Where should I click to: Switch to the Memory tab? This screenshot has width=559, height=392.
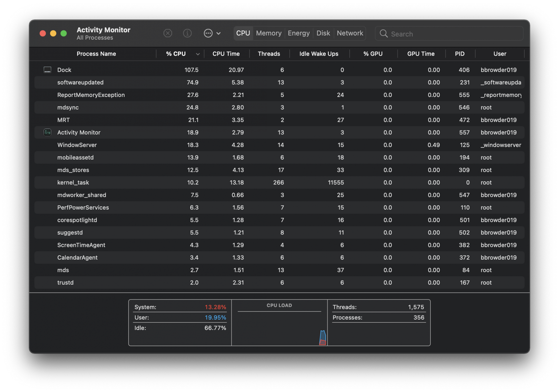(x=269, y=33)
